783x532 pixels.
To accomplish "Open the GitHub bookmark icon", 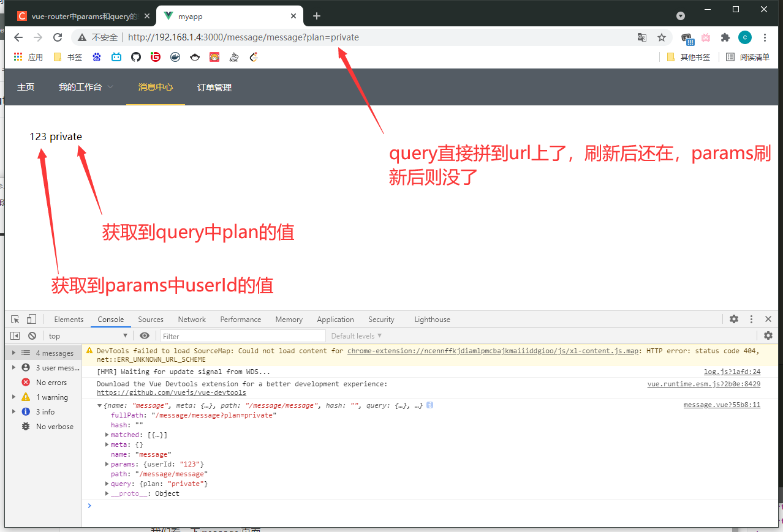I will click(135, 57).
